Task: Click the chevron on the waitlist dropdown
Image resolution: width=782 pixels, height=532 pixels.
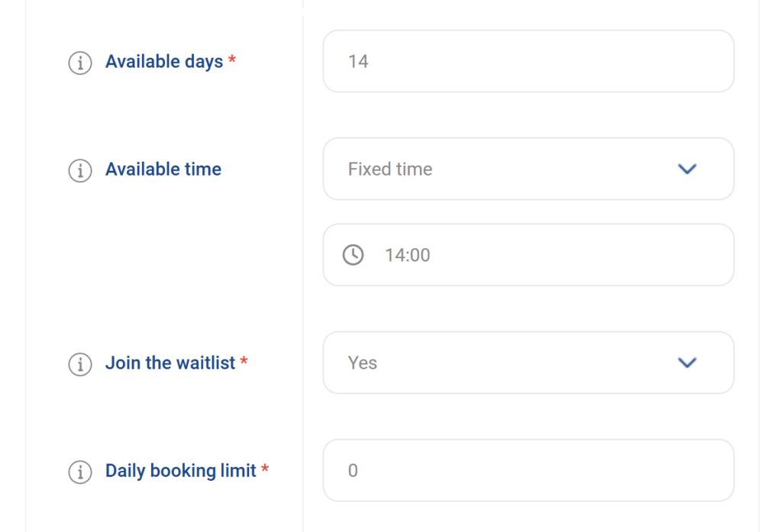Action: pos(687,363)
